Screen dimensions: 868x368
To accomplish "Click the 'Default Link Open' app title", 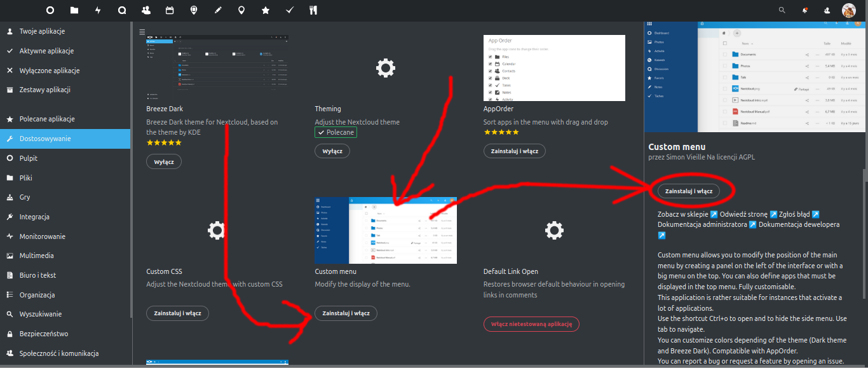I will (x=511, y=271).
